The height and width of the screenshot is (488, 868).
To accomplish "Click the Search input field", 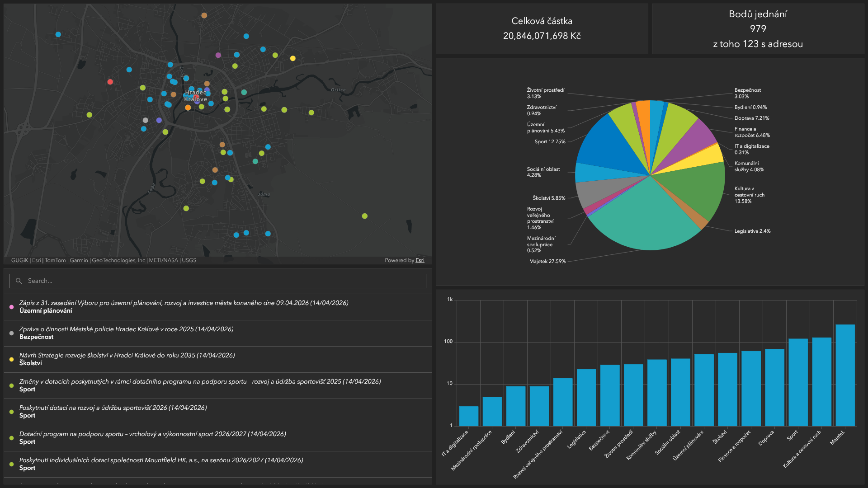I will coord(217,281).
